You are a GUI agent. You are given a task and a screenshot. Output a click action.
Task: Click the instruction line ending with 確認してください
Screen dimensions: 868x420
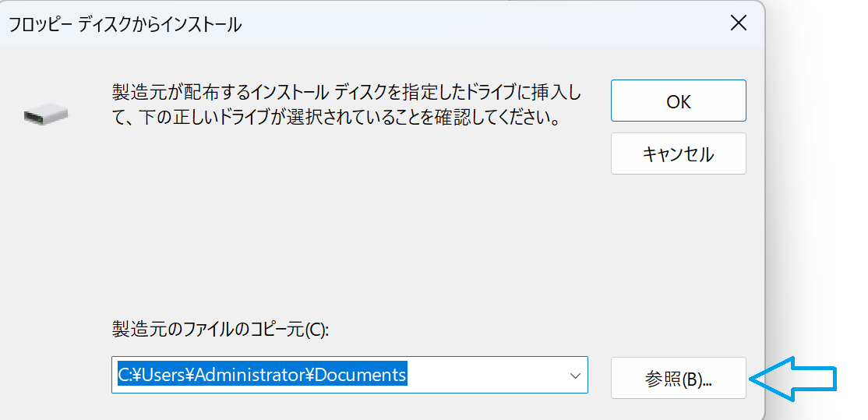click(337, 119)
